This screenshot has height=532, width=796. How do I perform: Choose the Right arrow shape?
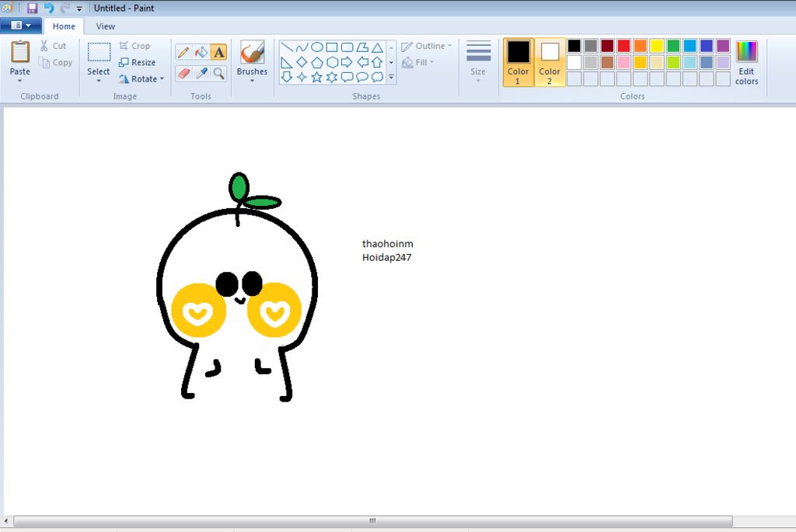coord(347,62)
